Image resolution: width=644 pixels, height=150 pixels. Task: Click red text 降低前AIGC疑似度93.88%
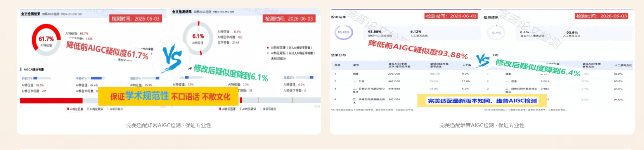tap(418, 49)
